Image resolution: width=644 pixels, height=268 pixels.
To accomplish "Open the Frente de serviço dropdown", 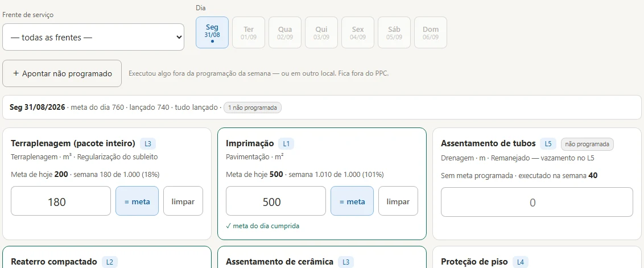I will click(93, 37).
